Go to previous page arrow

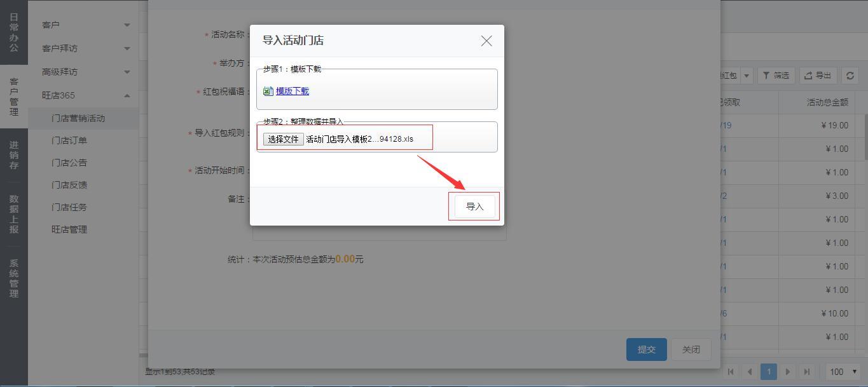(750, 372)
